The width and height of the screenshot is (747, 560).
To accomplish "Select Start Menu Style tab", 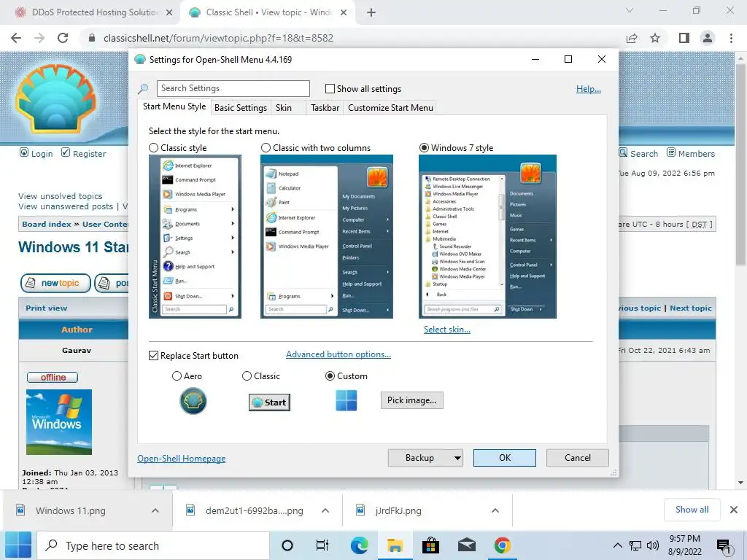I will click(x=174, y=106).
